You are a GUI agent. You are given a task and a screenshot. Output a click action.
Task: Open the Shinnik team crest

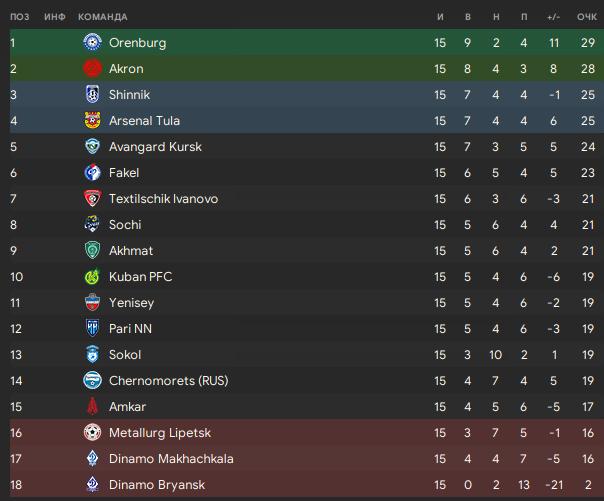[x=92, y=94]
